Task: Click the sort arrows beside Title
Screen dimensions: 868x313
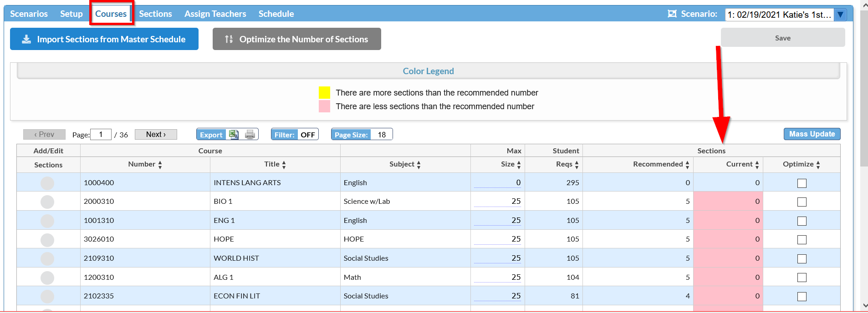Action: click(284, 165)
